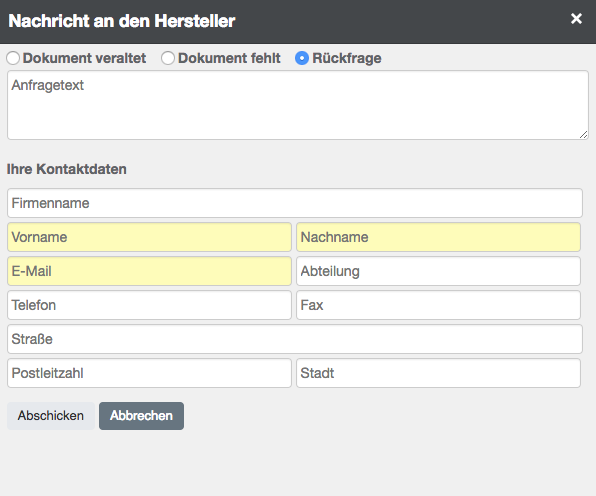596x496 pixels.
Task: Cancel with the Abbrechen button
Action: pos(141,416)
